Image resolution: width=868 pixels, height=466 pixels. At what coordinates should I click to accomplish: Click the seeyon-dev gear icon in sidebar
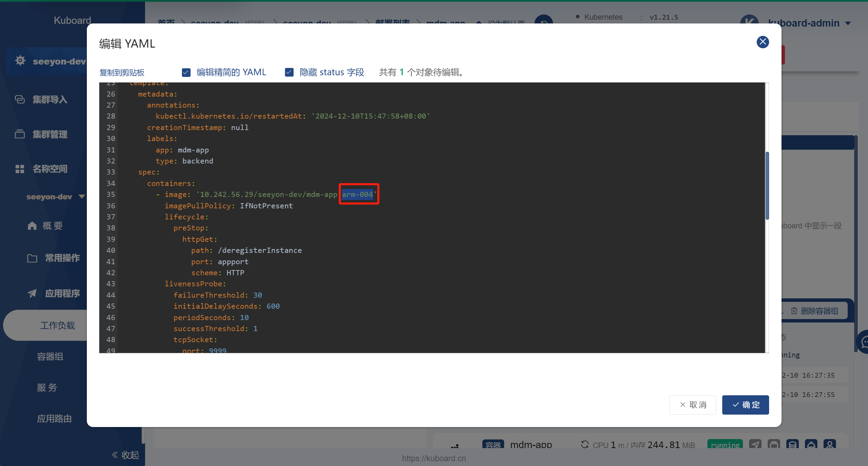pyautogui.click(x=20, y=61)
